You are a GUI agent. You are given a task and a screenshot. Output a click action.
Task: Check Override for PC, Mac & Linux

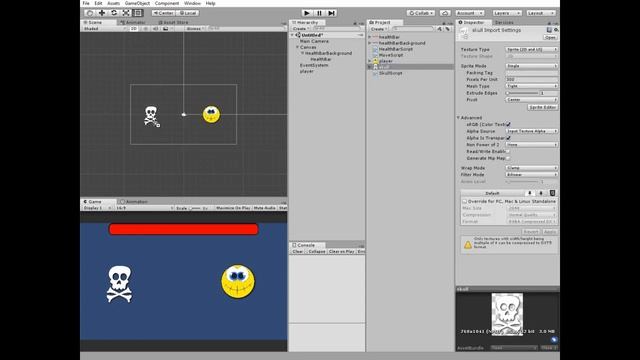click(x=464, y=201)
